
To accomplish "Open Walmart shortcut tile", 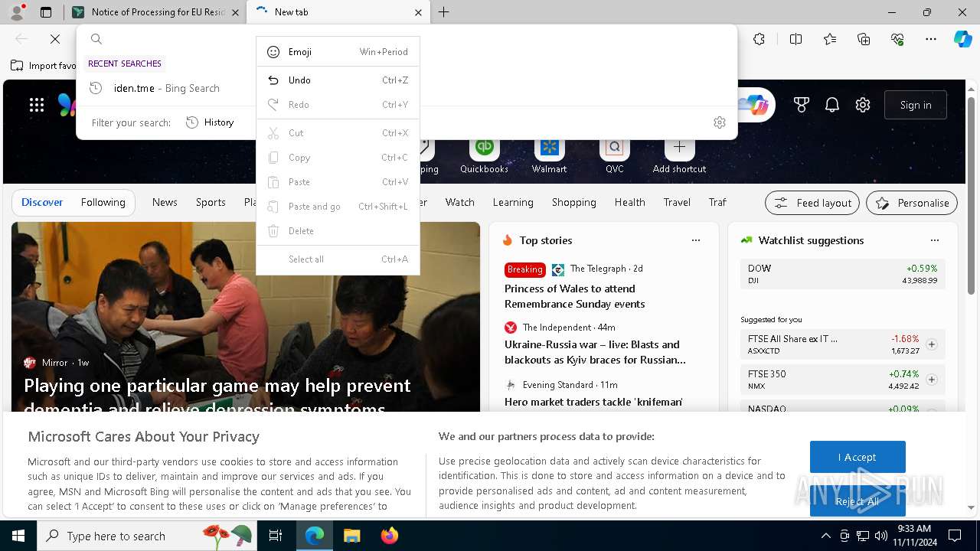I will click(x=549, y=155).
